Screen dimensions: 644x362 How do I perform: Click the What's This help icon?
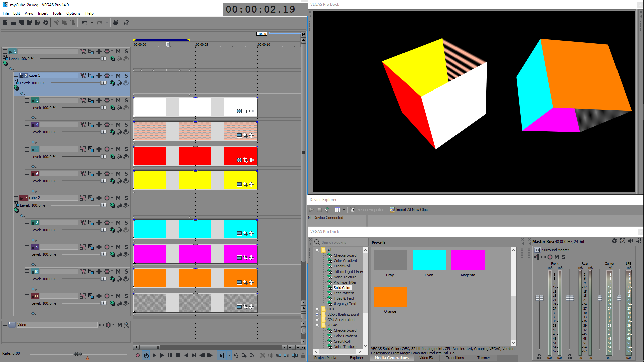126,23
